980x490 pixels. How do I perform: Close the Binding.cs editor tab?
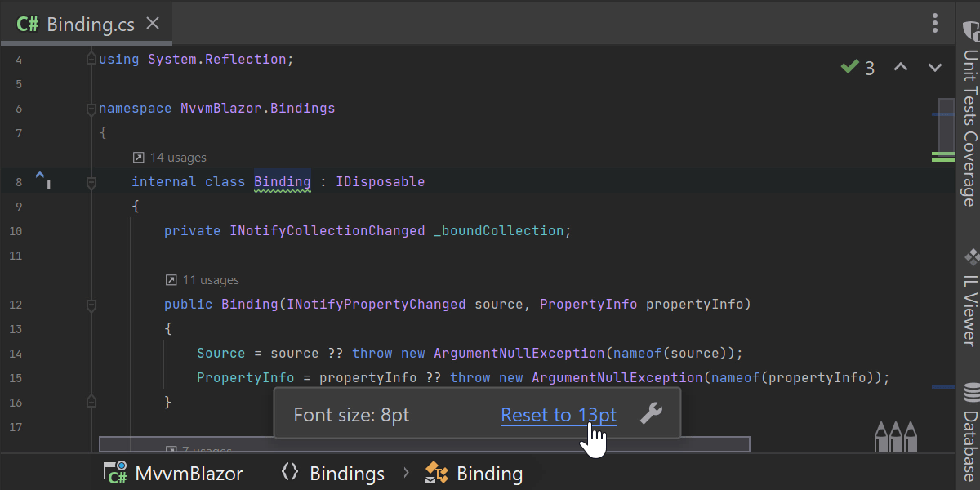click(x=153, y=24)
